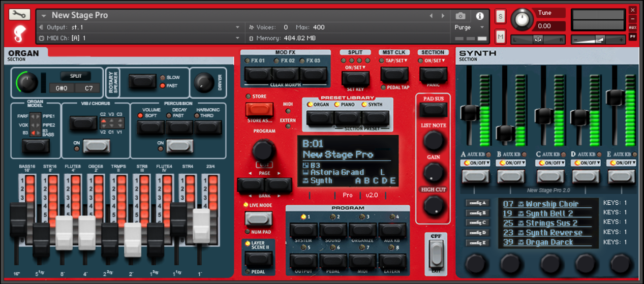The width and height of the screenshot is (644, 284).
Task: Click the MST CLK tap button
Action: pos(394,75)
